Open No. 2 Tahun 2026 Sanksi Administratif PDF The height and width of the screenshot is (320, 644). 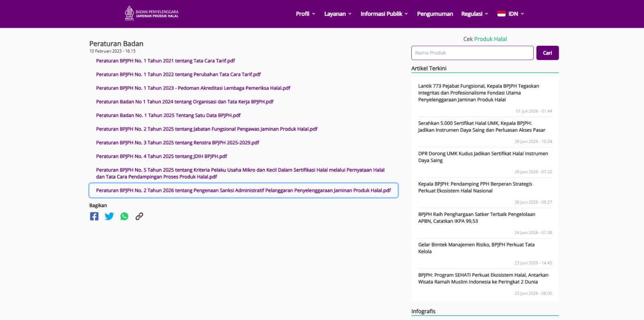(244, 191)
